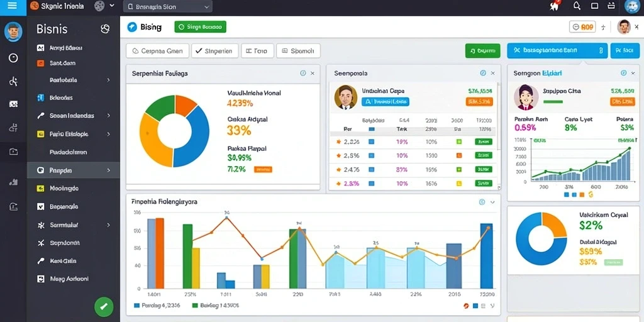This screenshot has height=322, width=644.
Task: Click the info icon on Serpenhia Pauiags panel
Action: (303, 73)
